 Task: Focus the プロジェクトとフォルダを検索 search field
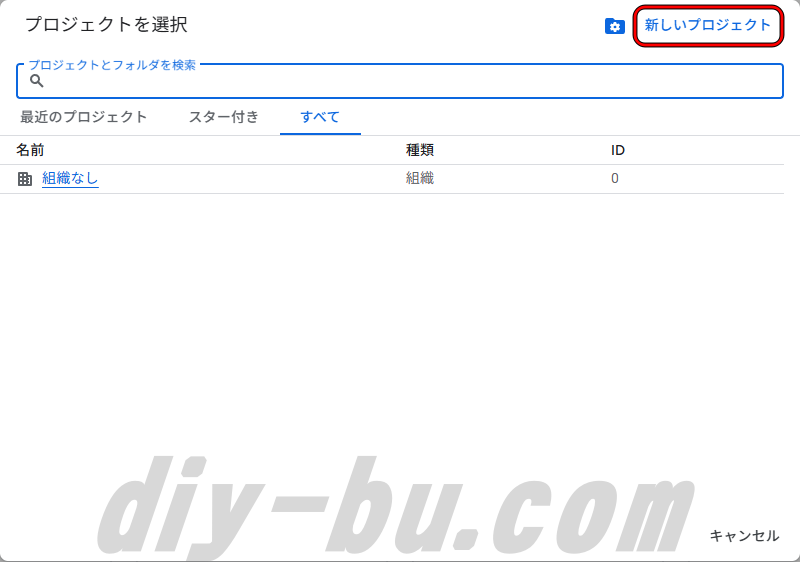click(x=400, y=81)
